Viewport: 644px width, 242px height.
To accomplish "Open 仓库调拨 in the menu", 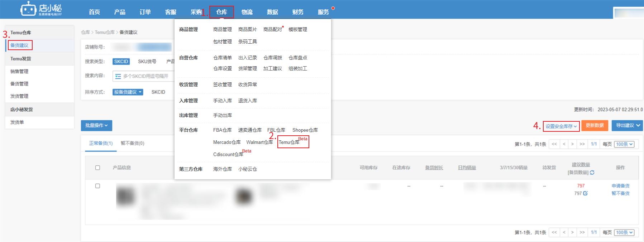I will 272,58.
